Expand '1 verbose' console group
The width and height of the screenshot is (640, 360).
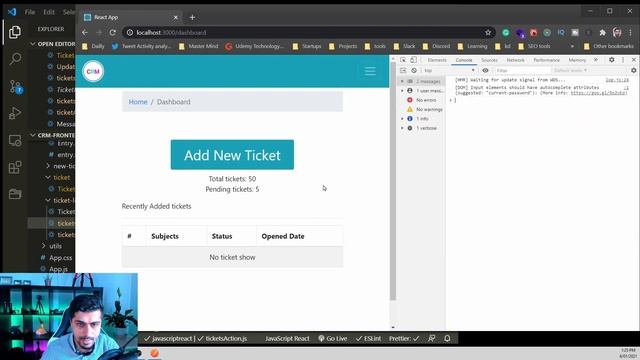coord(402,128)
